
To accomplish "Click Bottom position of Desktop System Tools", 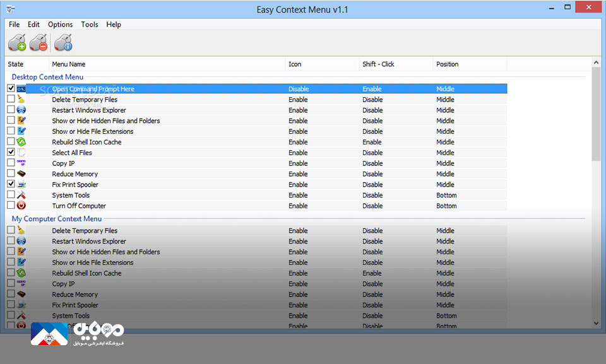I will pyautogui.click(x=446, y=195).
